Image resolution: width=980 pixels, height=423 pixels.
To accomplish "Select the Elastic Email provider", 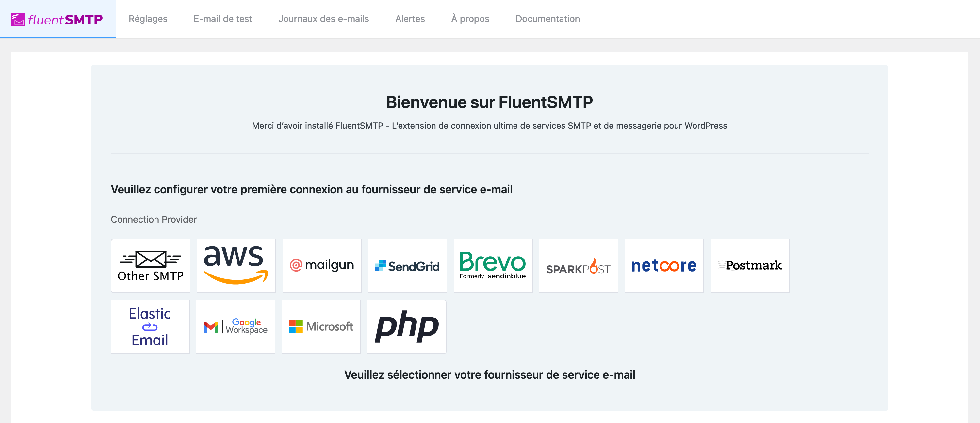I will pyautogui.click(x=150, y=326).
